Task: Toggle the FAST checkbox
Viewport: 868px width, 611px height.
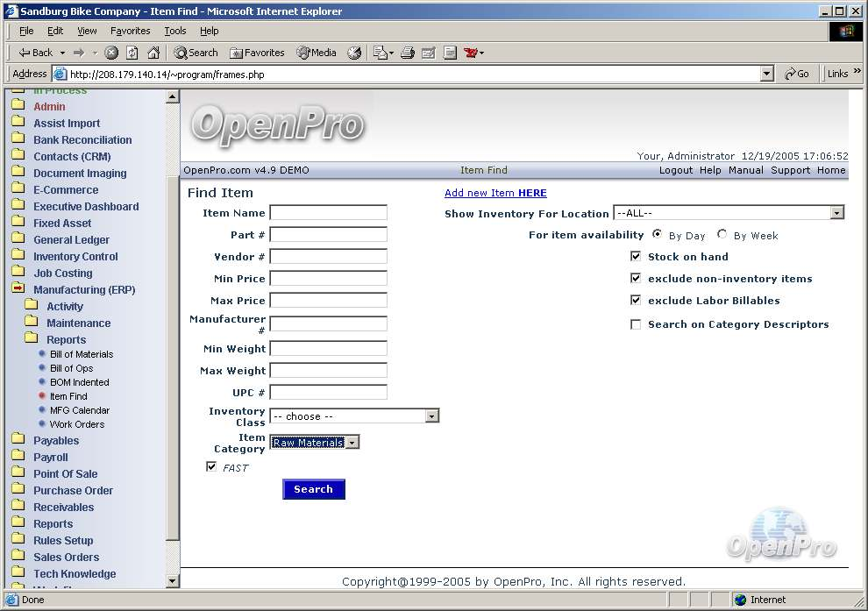Action: click(211, 467)
